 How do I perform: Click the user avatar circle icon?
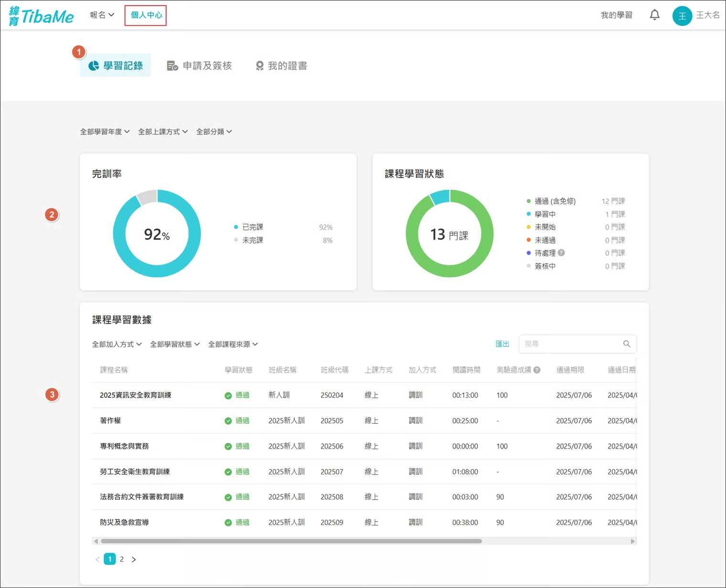pos(682,16)
